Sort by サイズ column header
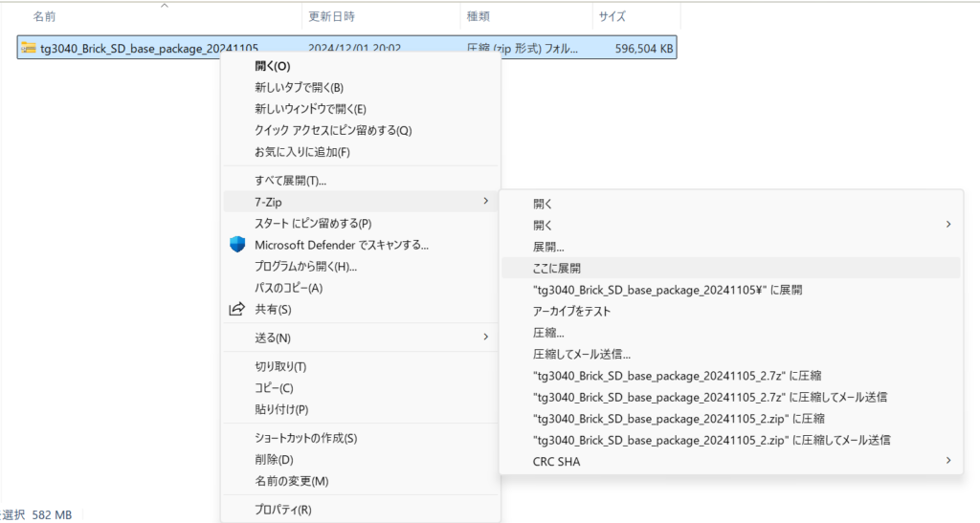980x523 pixels. (x=612, y=17)
